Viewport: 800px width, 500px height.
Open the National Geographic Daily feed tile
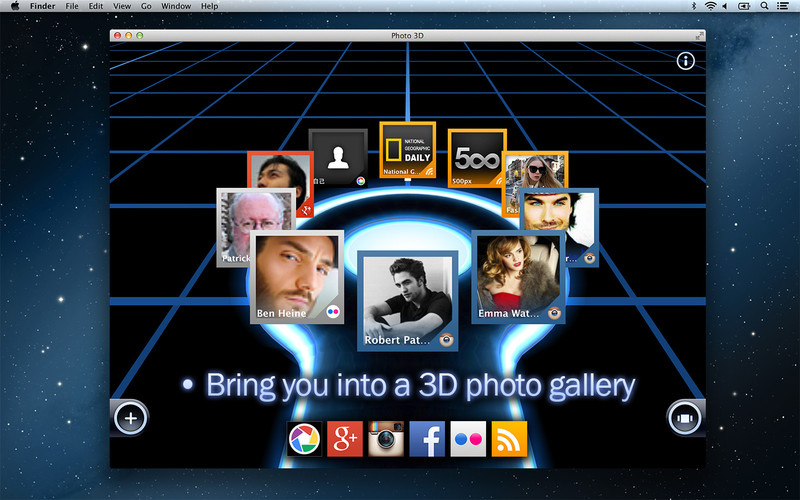click(x=408, y=149)
